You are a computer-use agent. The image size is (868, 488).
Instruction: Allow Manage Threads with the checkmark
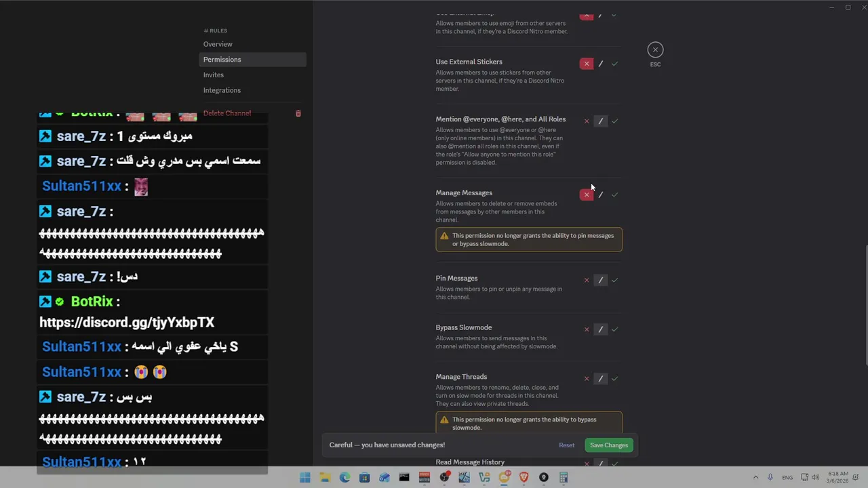coord(614,379)
